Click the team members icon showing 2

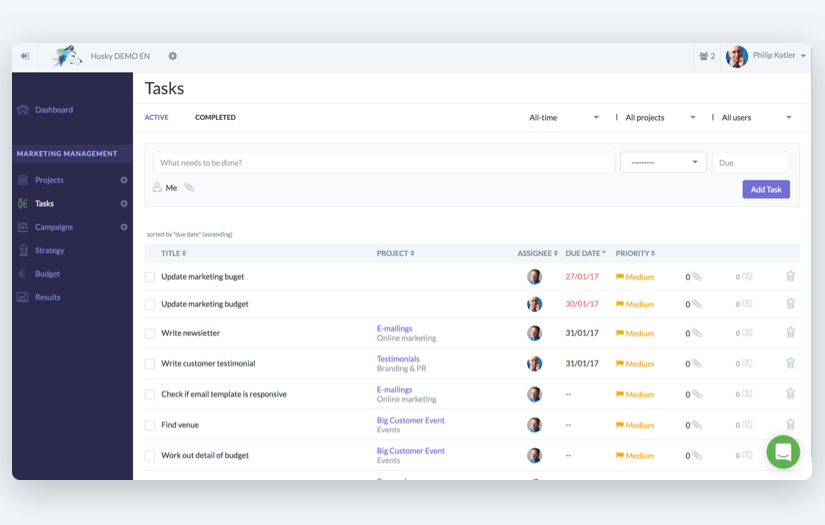tap(707, 56)
